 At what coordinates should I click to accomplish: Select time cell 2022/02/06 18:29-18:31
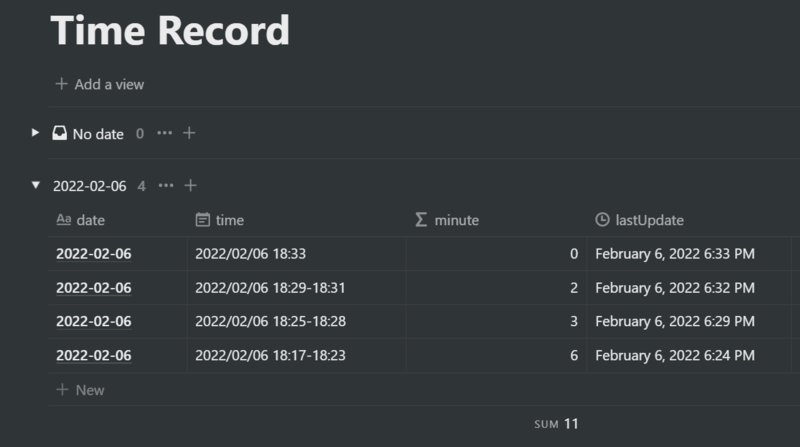pos(297,288)
